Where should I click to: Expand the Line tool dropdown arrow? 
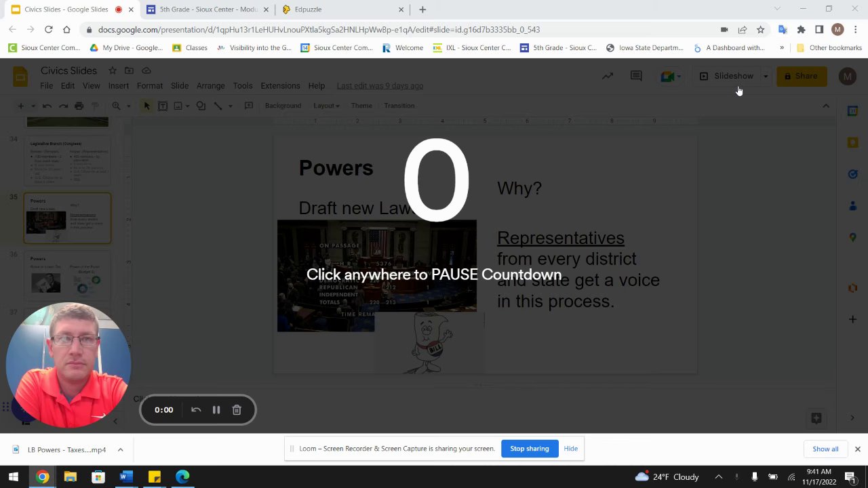click(x=230, y=106)
